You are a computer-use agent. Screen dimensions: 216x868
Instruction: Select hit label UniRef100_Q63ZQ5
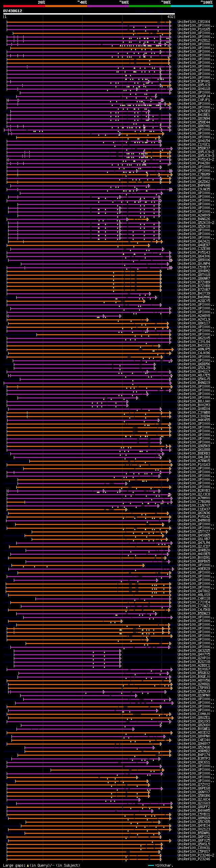[x=194, y=651]
